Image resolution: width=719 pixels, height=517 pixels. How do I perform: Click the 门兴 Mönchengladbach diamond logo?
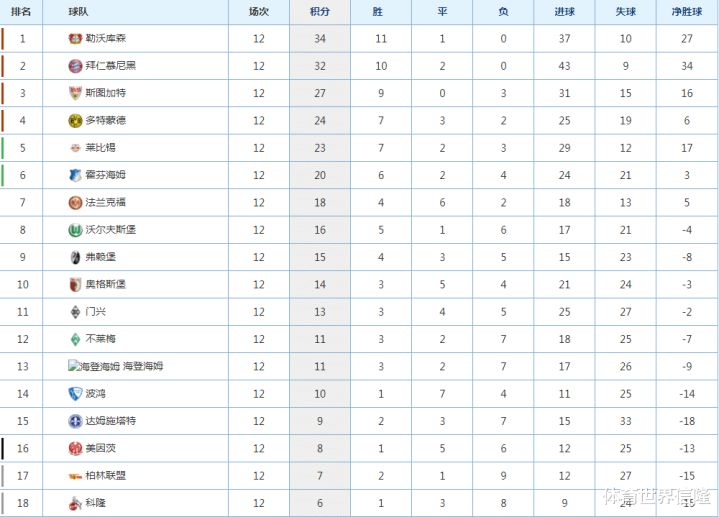pyautogui.click(x=75, y=312)
